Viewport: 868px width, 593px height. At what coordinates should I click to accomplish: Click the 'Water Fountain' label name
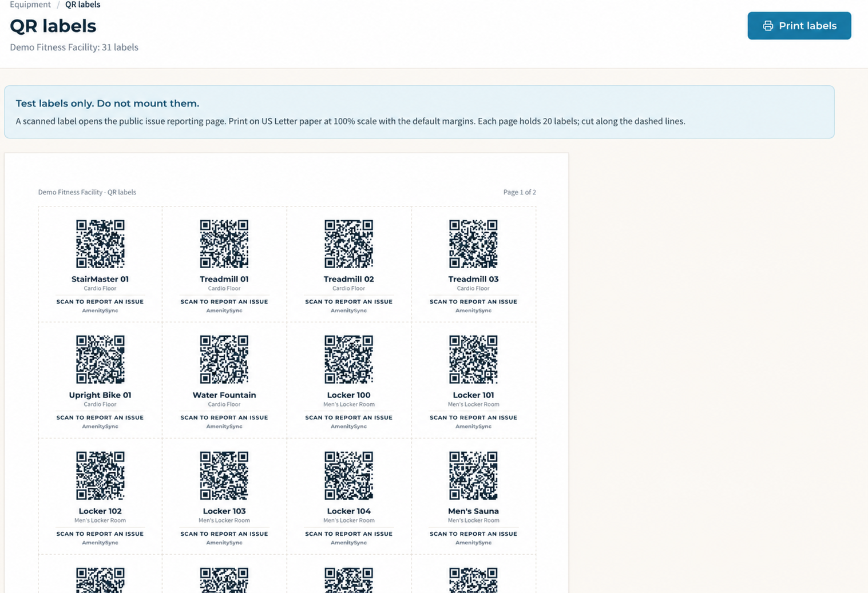click(224, 395)
